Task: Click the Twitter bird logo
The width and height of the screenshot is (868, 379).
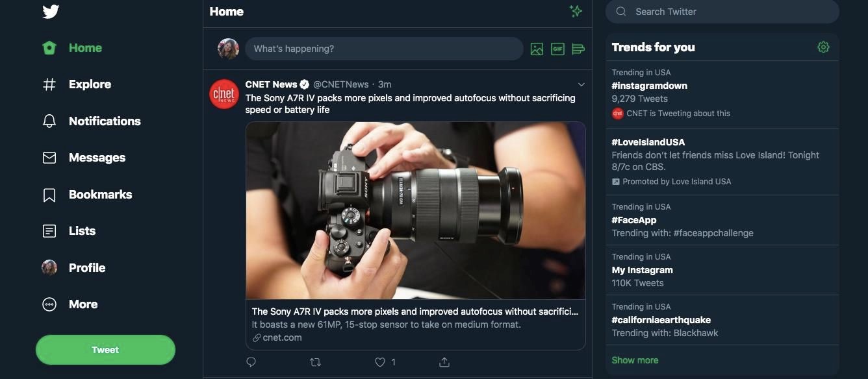Action: 51,12
